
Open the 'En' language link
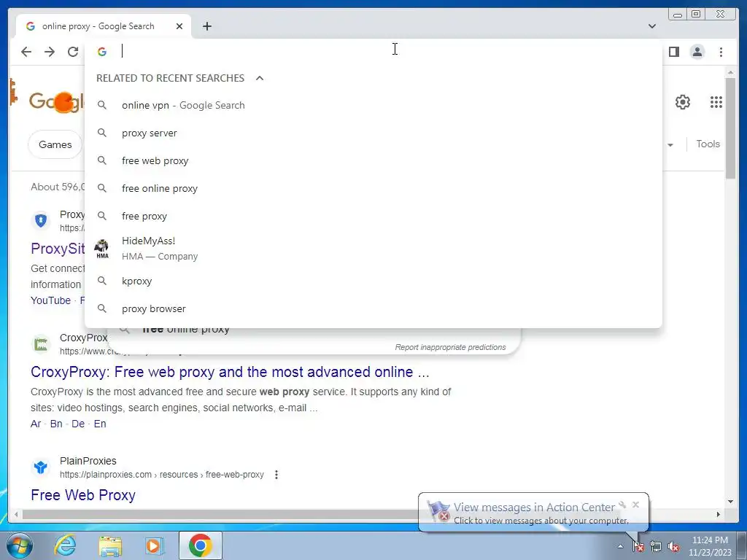click(99, 424)
